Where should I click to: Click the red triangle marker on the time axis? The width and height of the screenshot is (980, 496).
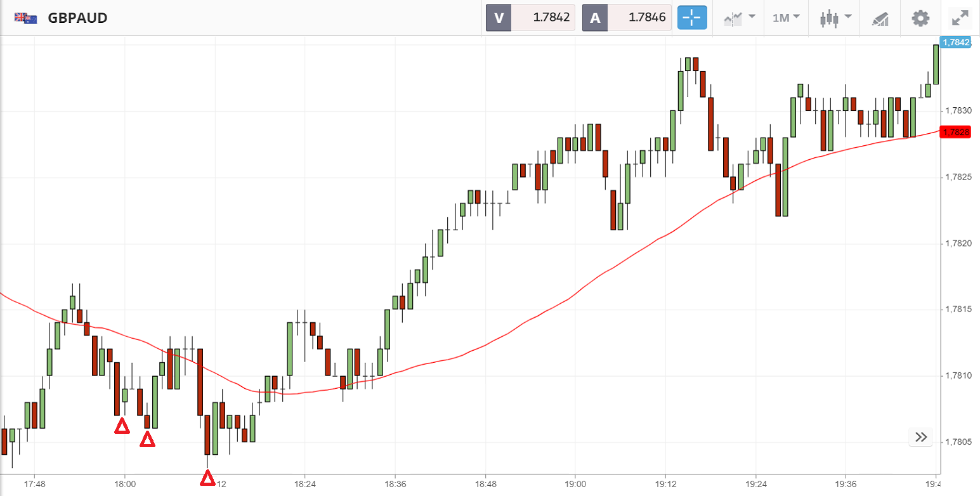[207, 478]
